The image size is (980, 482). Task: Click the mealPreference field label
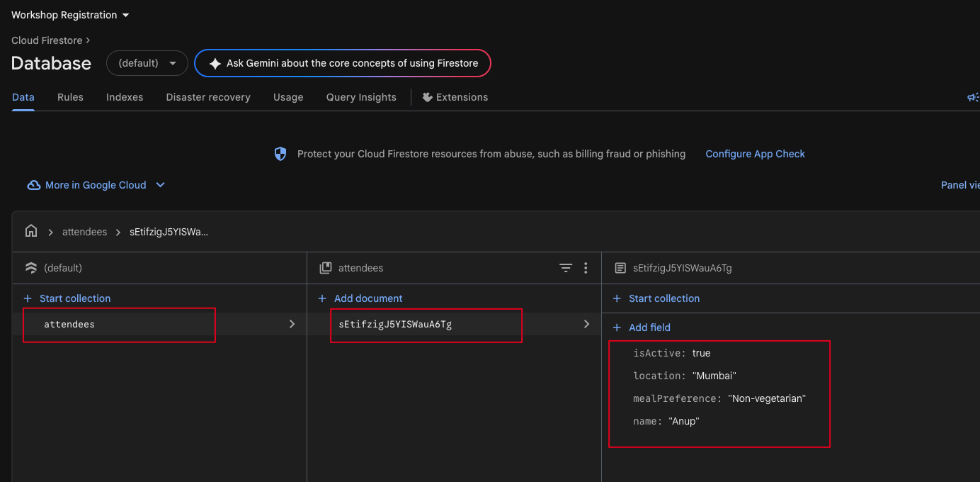point(678,398)
